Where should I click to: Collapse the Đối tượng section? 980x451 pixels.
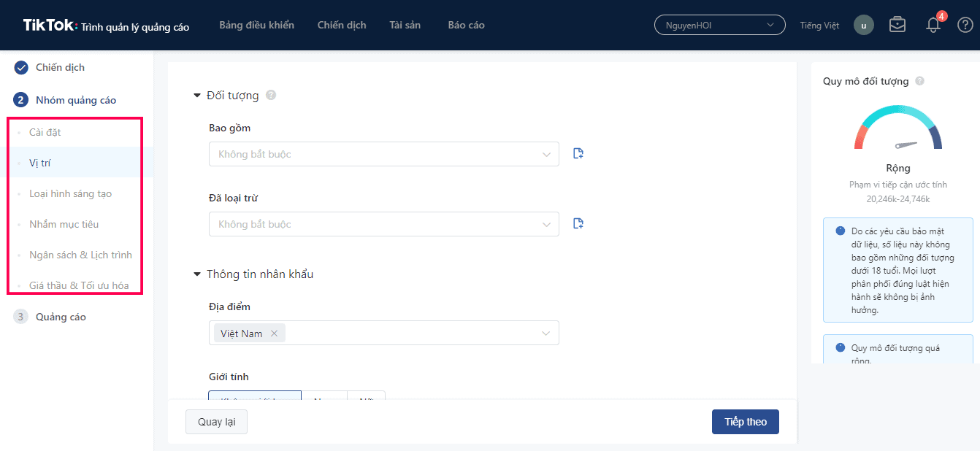(x=197, y=96)
